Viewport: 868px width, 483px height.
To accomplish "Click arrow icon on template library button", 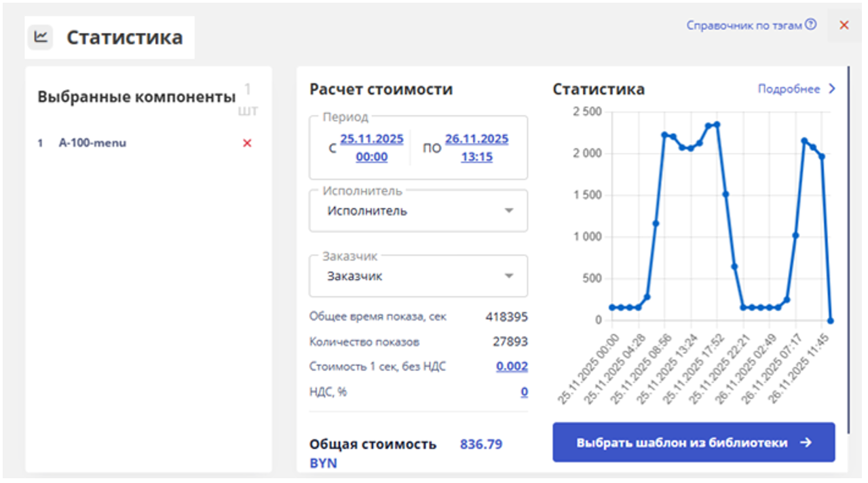I will (806, 443).
